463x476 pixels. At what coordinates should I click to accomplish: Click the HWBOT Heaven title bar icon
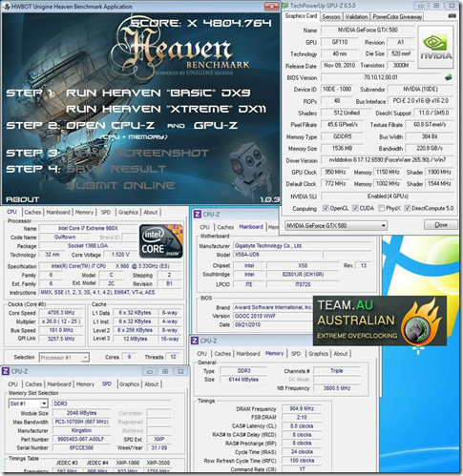click(6, 7)
